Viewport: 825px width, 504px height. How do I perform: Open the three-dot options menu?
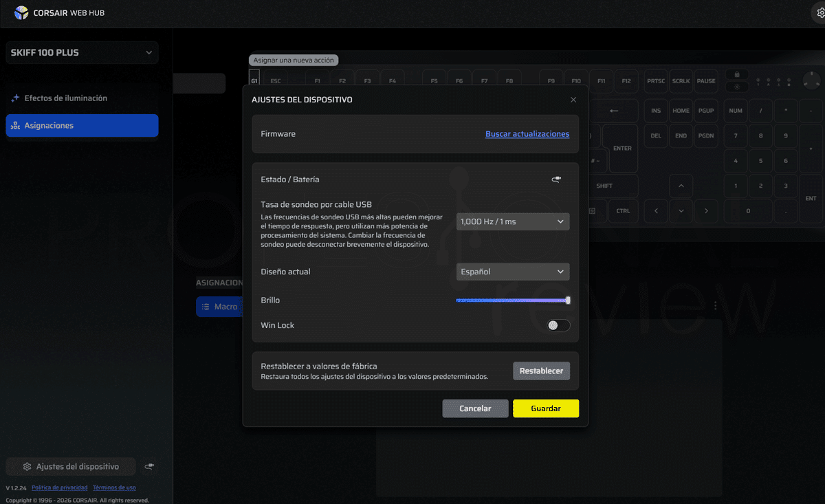click(x=716, y=306)
